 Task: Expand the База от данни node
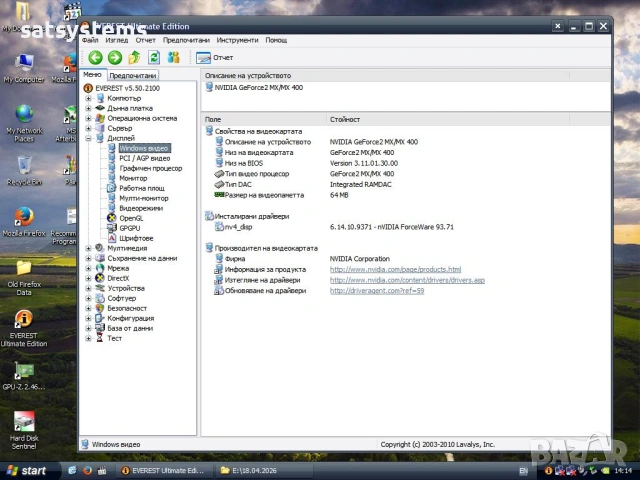(88, 328)
